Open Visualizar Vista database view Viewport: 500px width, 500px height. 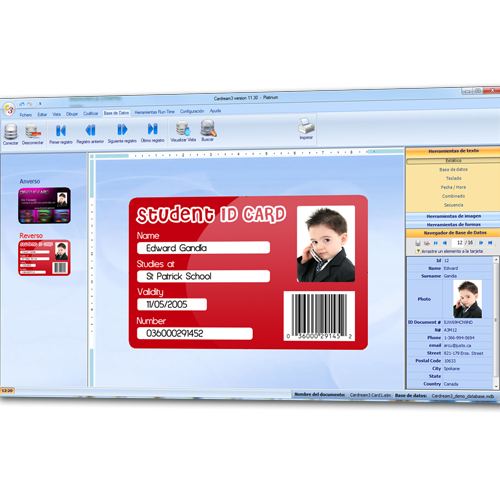[183, 131]
